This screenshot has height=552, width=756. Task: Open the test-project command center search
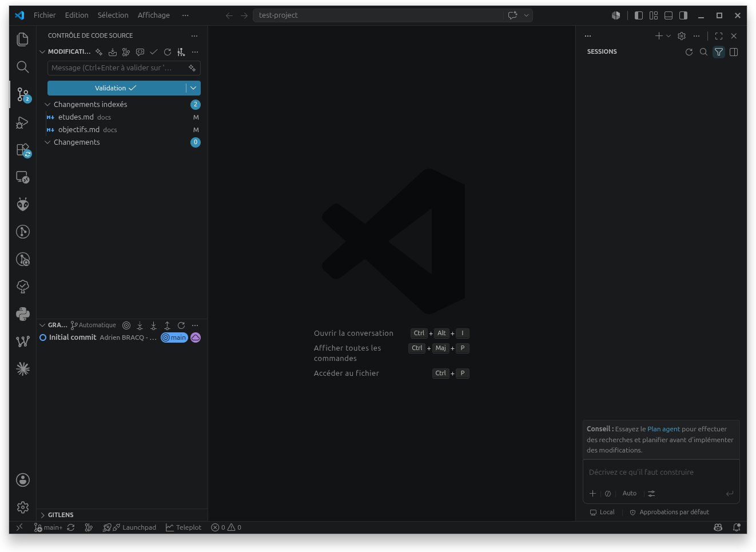point(379,15)
